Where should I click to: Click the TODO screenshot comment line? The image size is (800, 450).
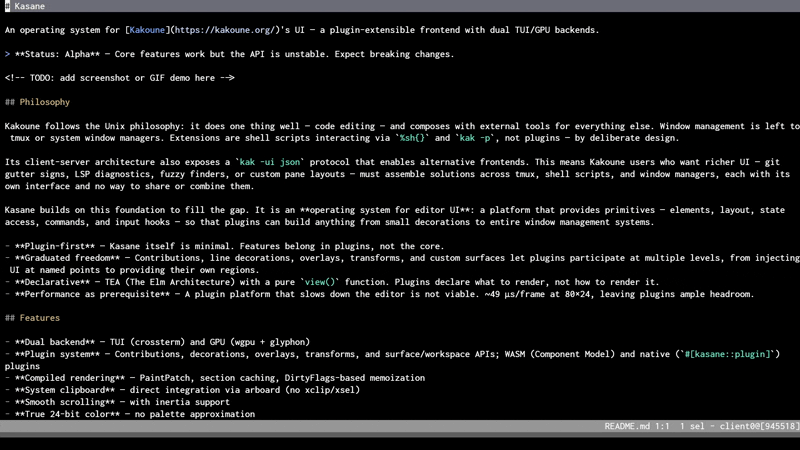pos(119,78)
